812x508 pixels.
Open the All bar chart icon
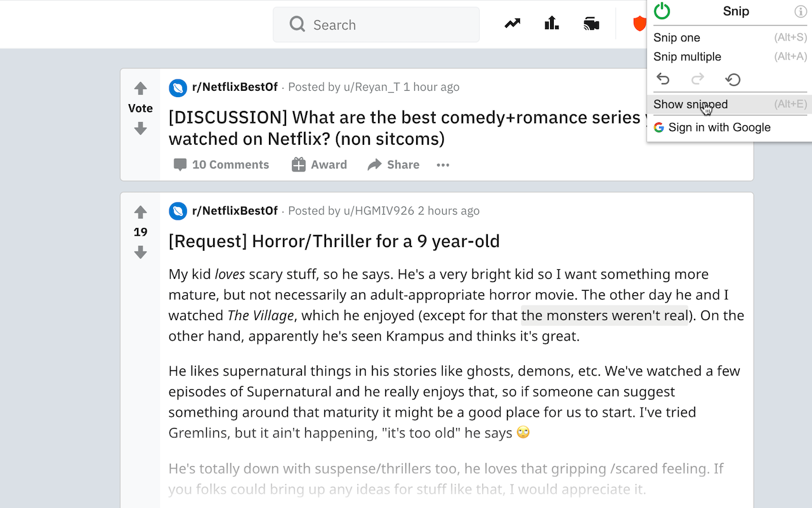pyautogui.click(x=552, y=24)
